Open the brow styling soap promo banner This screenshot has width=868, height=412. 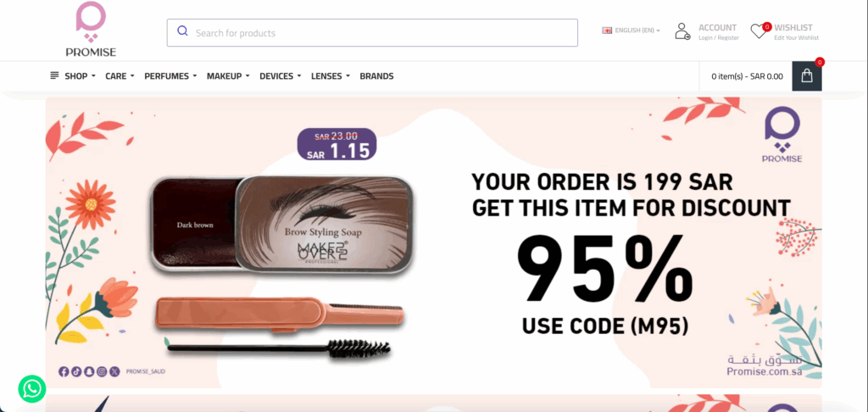[x=433, y=242]
